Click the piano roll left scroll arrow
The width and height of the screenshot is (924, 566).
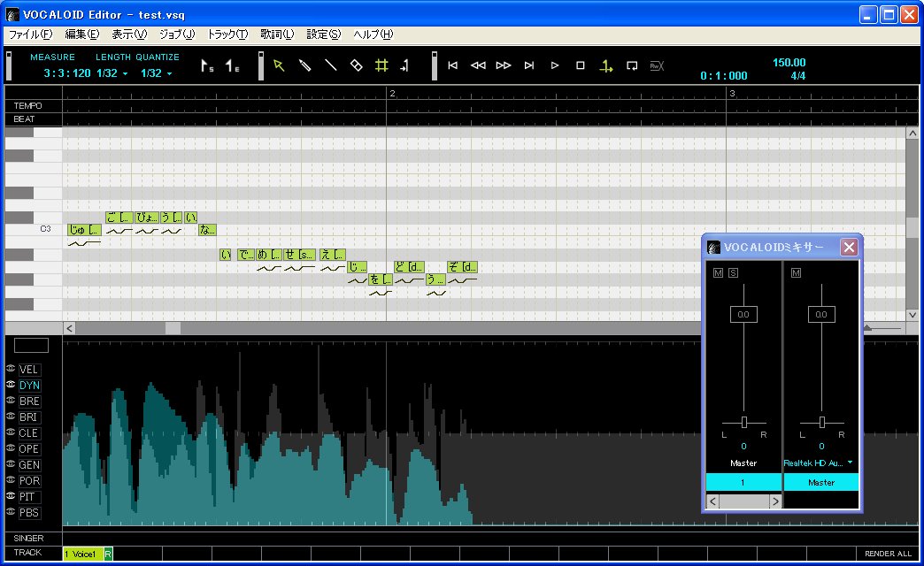(x=70, y=328)
